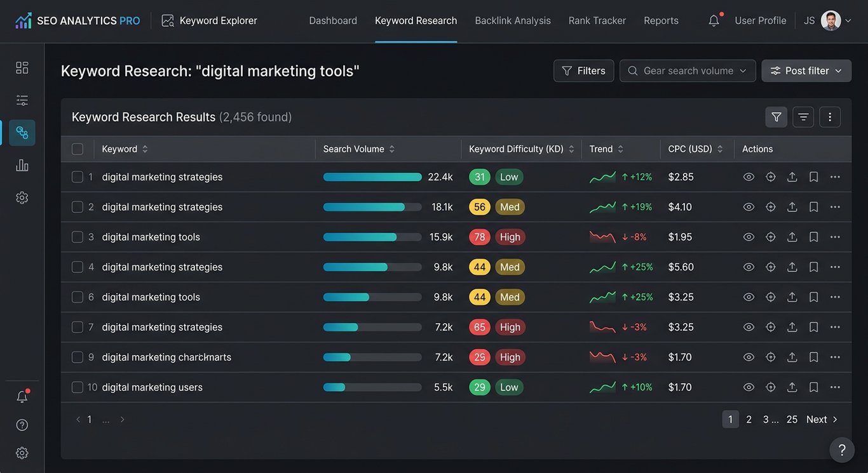Expand the 'Post filter' dropdown
868x473 pixels.
[806, 70]
